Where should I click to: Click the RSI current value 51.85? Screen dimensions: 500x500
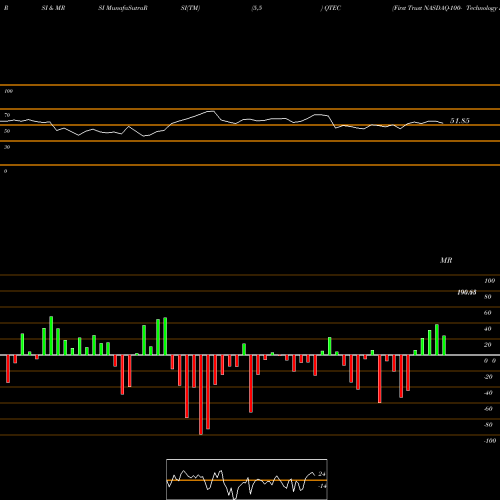[x=460, y=121]
